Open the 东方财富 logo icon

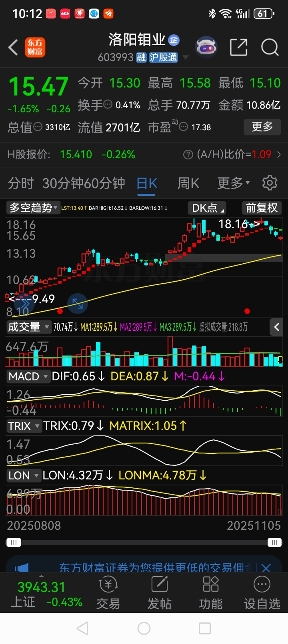(35, 47)
